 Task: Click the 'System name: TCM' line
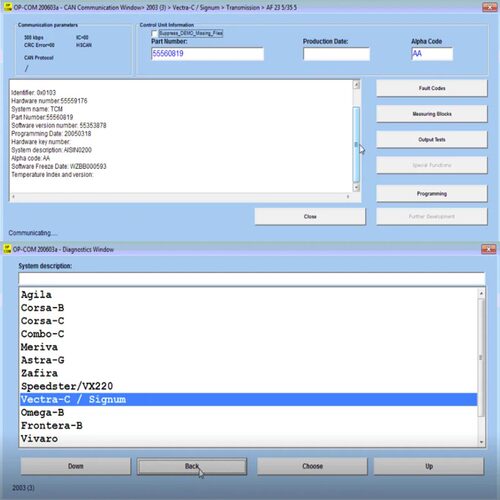37,109
